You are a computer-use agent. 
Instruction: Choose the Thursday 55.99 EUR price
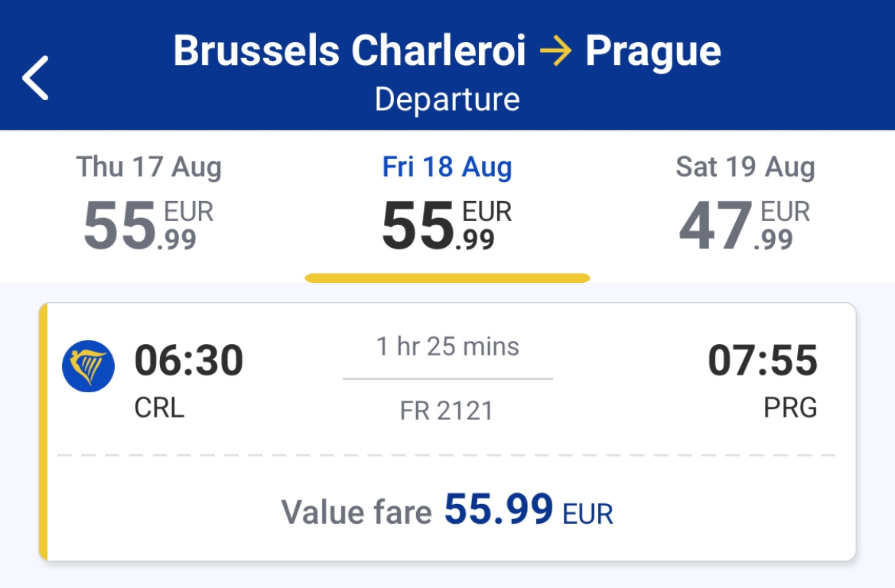(x=148, y=226)
